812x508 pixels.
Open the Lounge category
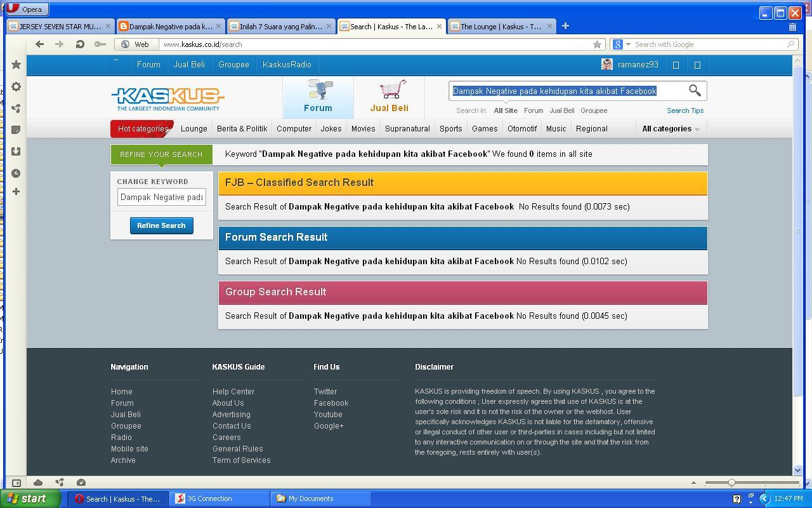tap(194, 129)
